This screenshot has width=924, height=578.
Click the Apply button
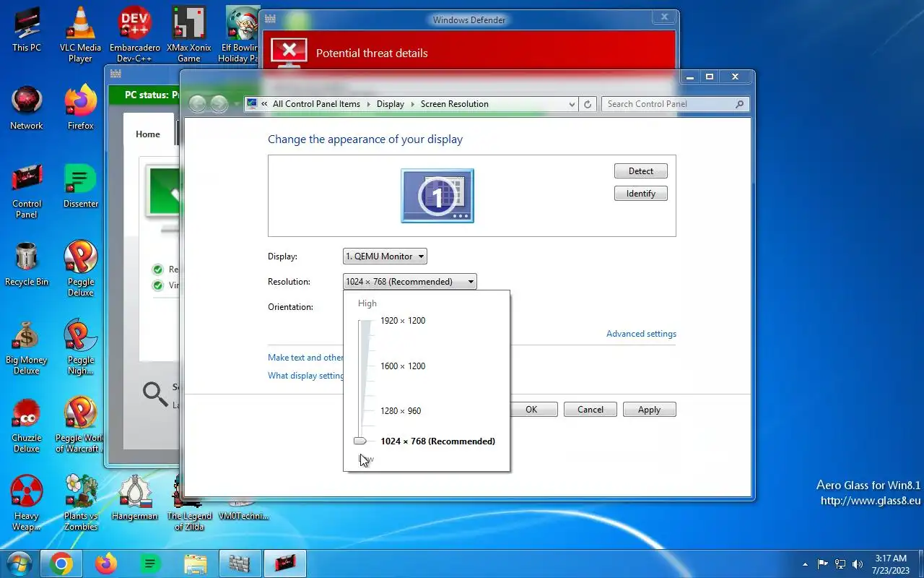[649, 410]
